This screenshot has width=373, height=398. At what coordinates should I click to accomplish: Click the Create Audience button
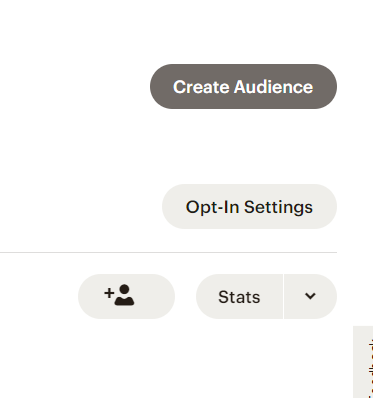tap(243, 87)
